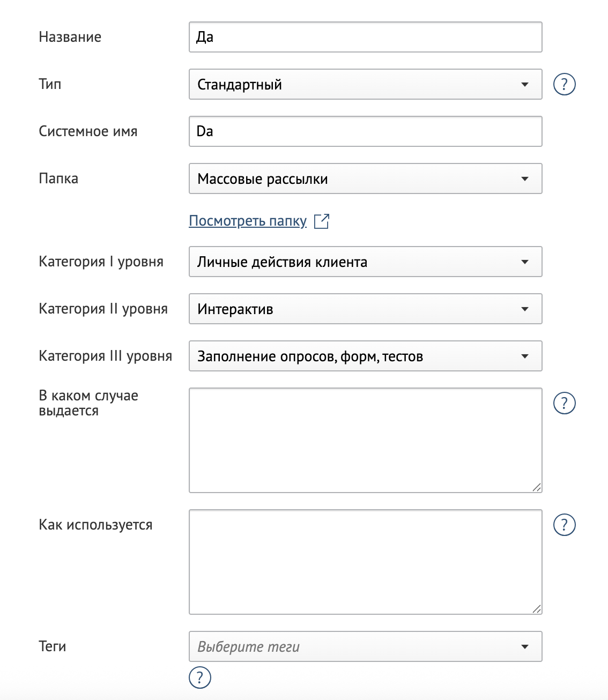Open Категория I уровня dropdown
Screen dimensions: 608x700
(366, 262)
